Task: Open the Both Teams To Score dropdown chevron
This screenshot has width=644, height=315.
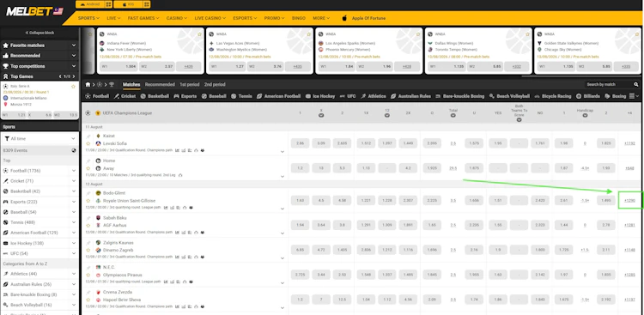Action: 519,120
